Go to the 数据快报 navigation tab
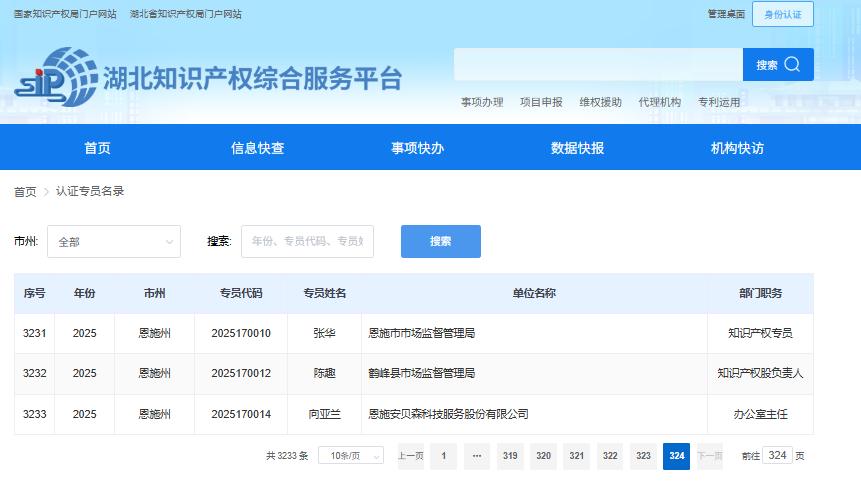This screenshot has width=861, height=482. 577,148
